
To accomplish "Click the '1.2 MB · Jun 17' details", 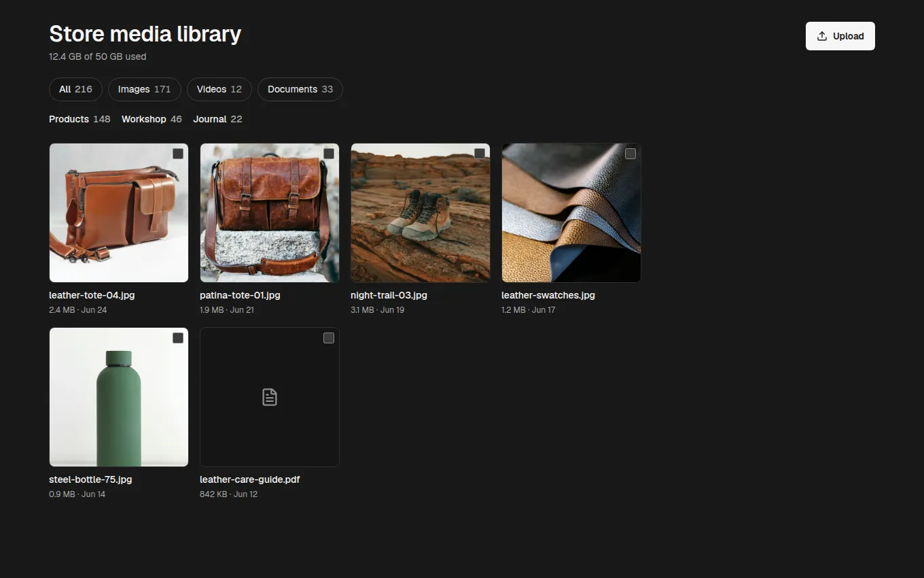I will tap(529, 310).
